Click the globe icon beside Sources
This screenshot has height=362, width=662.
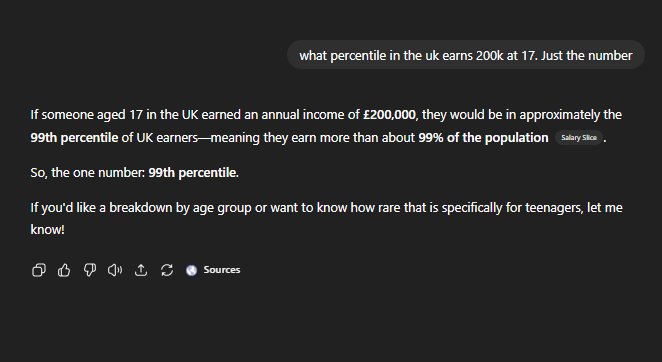[x=191, y=270]
